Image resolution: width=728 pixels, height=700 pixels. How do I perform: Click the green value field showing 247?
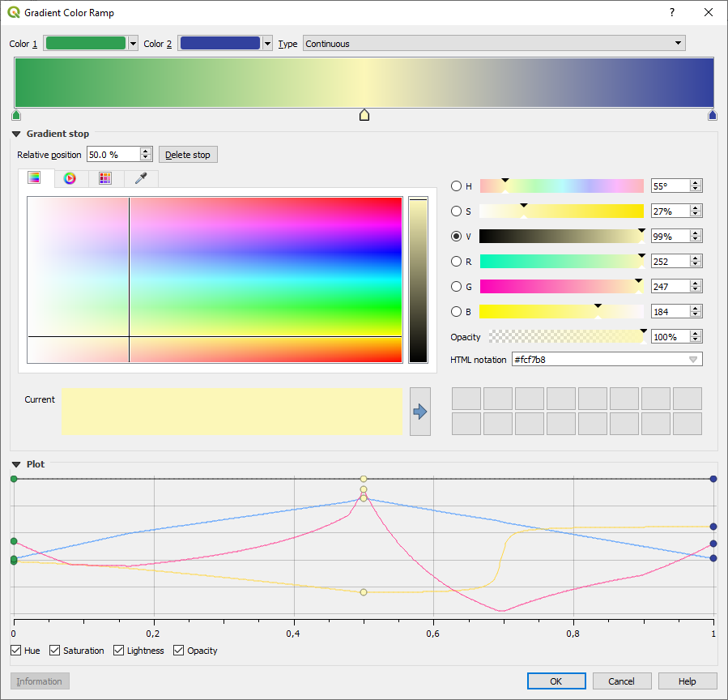tap(670, 286)
